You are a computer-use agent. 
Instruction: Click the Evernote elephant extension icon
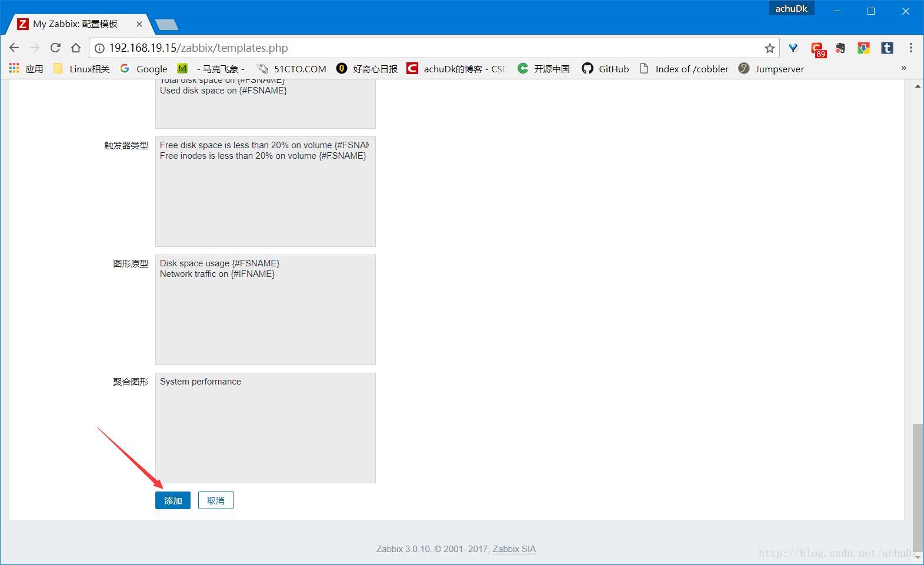coord(840,48)
